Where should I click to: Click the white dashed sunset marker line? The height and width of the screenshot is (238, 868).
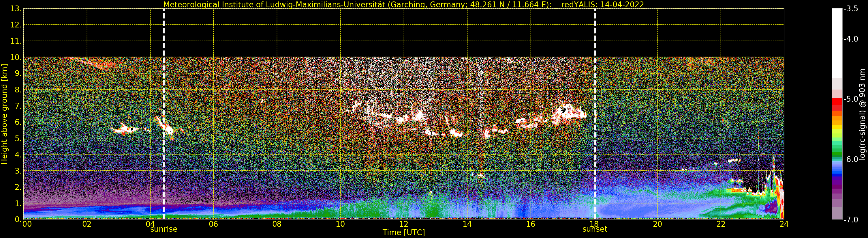point(595,114)
